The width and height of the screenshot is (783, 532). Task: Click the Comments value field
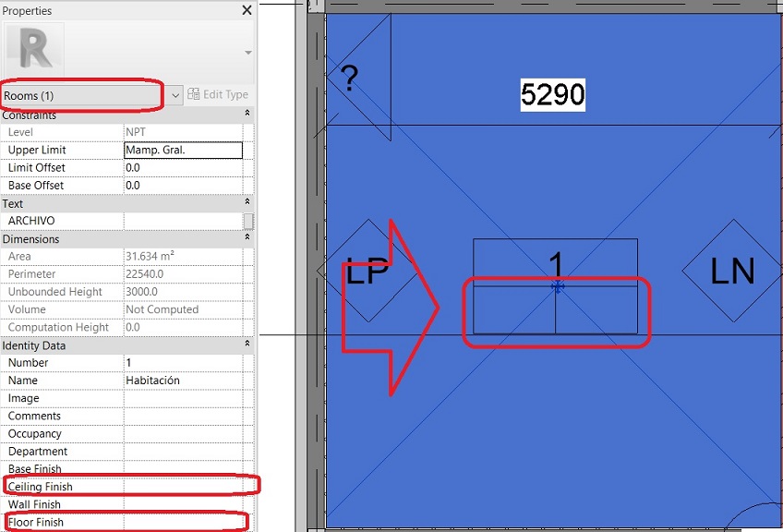click(x=182, y=415)
